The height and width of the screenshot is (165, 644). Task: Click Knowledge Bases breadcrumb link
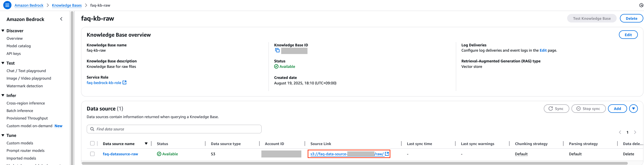tap(67, 5)
